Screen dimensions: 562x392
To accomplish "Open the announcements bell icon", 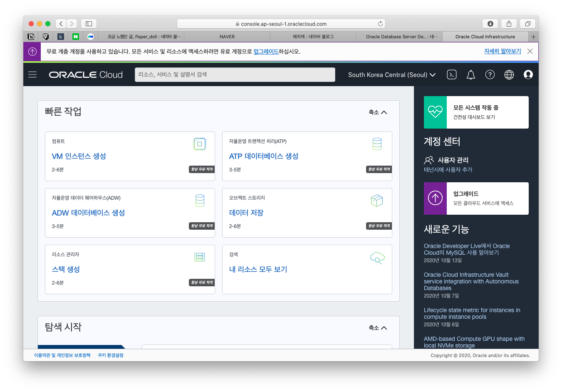I will (471, 74).
